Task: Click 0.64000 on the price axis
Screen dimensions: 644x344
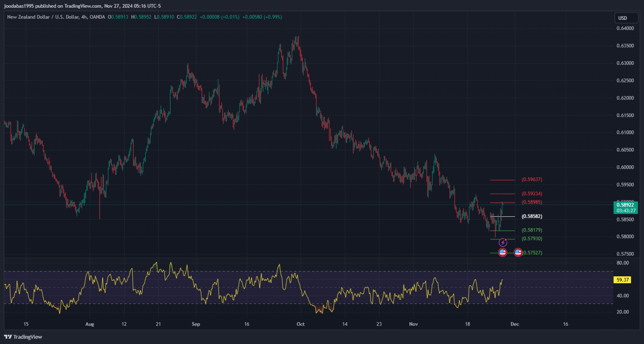Action: click(x=625, y=28)
